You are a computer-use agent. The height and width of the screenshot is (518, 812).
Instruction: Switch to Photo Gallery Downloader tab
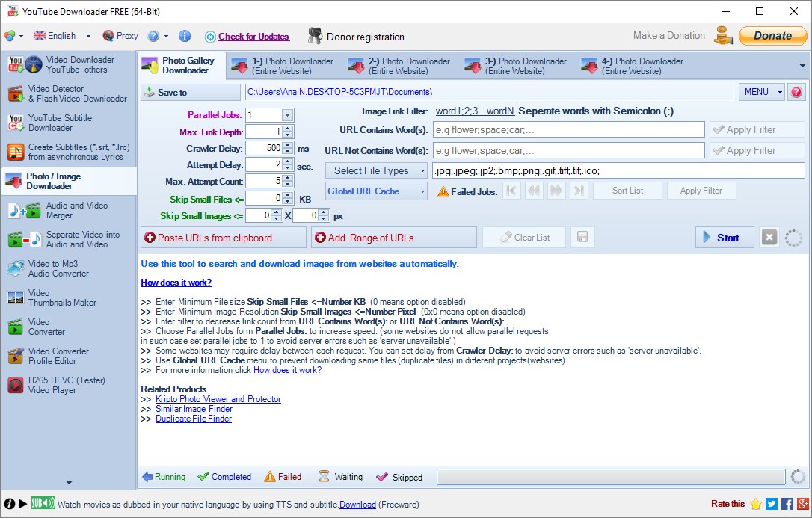click(x=182, y=65)
